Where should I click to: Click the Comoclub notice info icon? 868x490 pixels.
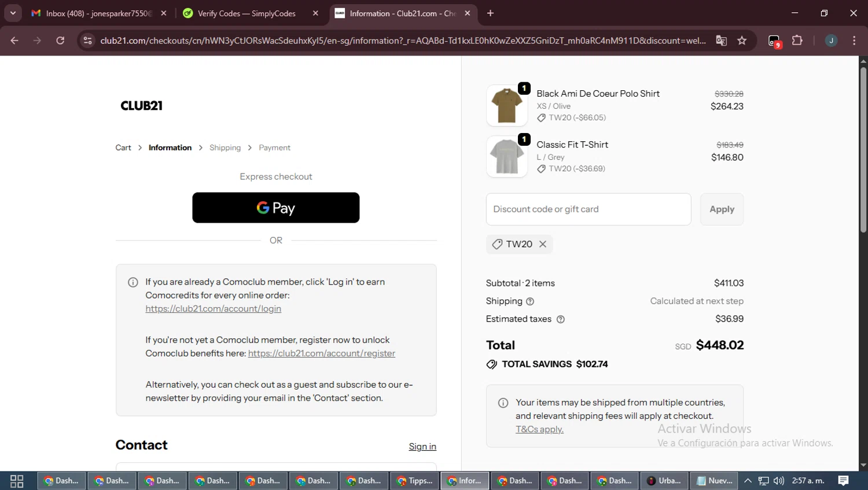(133, 282)
